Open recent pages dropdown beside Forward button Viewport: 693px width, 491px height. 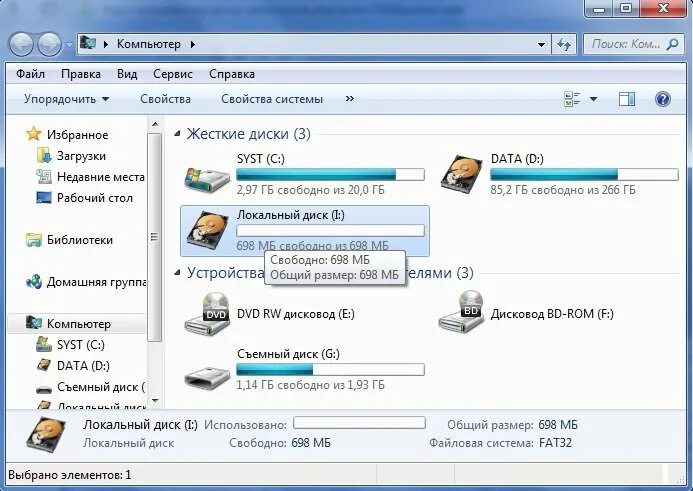click(x=69, y=45)
